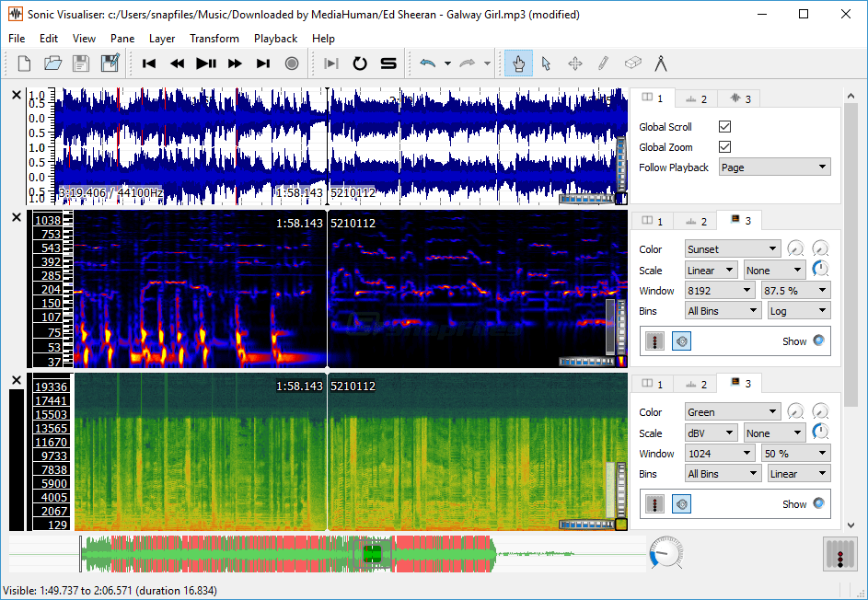Image resolution: width=868 pixels, height=600 pixels.
Task: Toggle the Global Zoom checkbox
Action: [724, 147]
